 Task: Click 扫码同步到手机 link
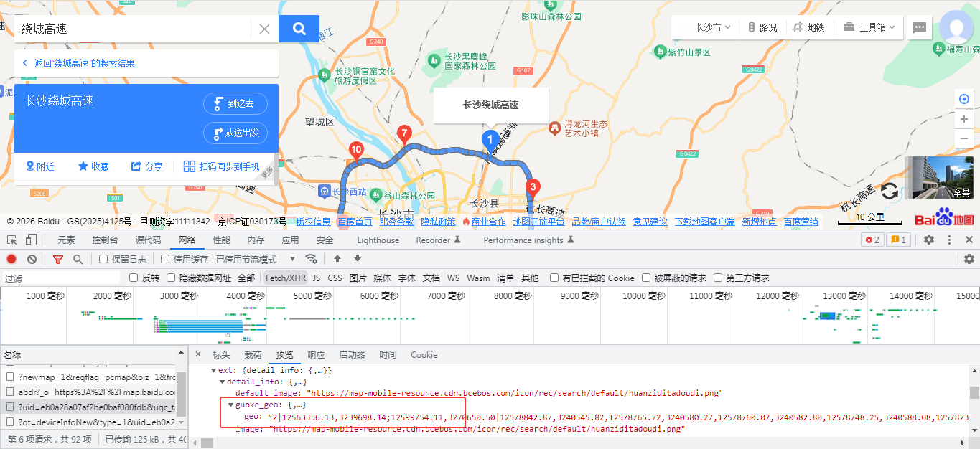click(x=222, y=166)
